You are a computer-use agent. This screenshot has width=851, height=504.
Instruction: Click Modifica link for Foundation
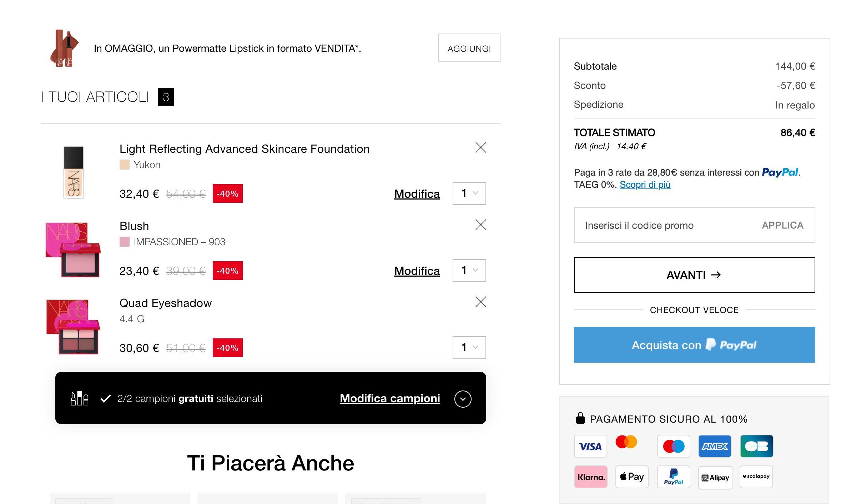tap(417, 194)
